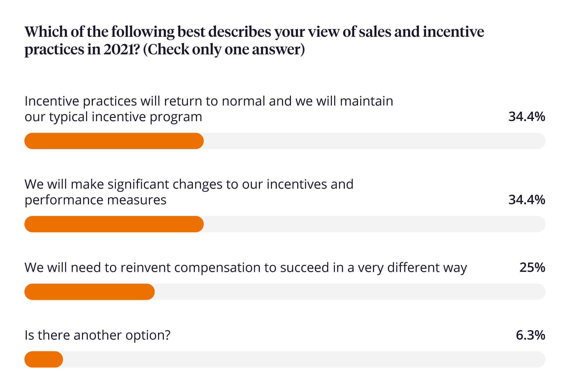The height and width of the screenshot is (392, 570).
Task: Click the orange bar for typical incentive program
Action: pyautogui.click(x=114, y=141)
